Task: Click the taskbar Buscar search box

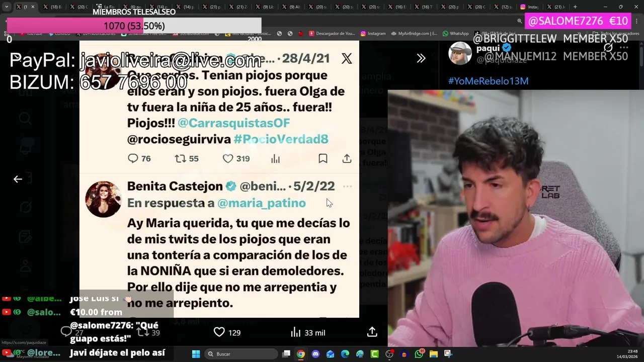Action: [240, 354]
